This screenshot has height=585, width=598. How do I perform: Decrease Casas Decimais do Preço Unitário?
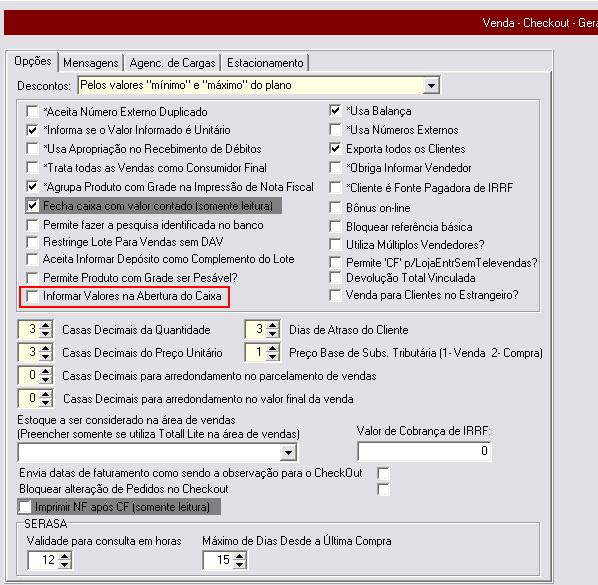click(46, 357)
